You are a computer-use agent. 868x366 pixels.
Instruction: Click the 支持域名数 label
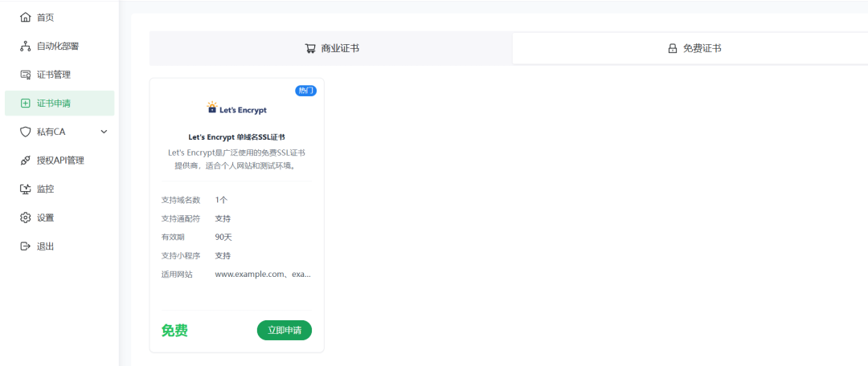tap(181, 200)
